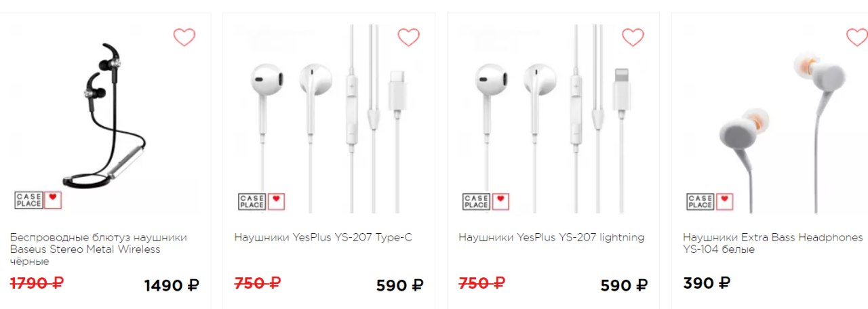Click the crossed-out 1790 ₽ old price
Screen dimensions: 868x309
pos(37,283)
